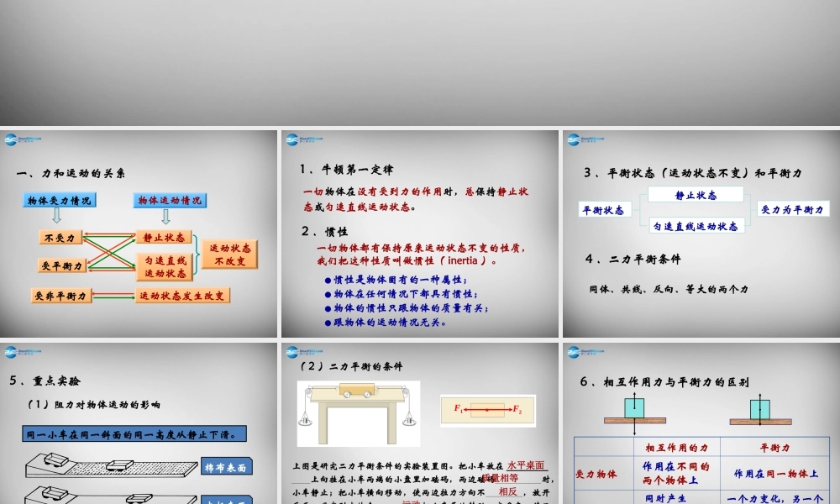Click the F1 F2 force diagram
Screen dimensions: 840x504
(487, 410)
